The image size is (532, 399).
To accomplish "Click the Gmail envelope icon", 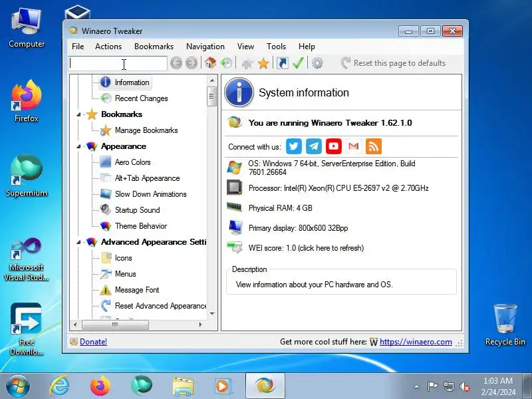I will click(x=354, y=146).
